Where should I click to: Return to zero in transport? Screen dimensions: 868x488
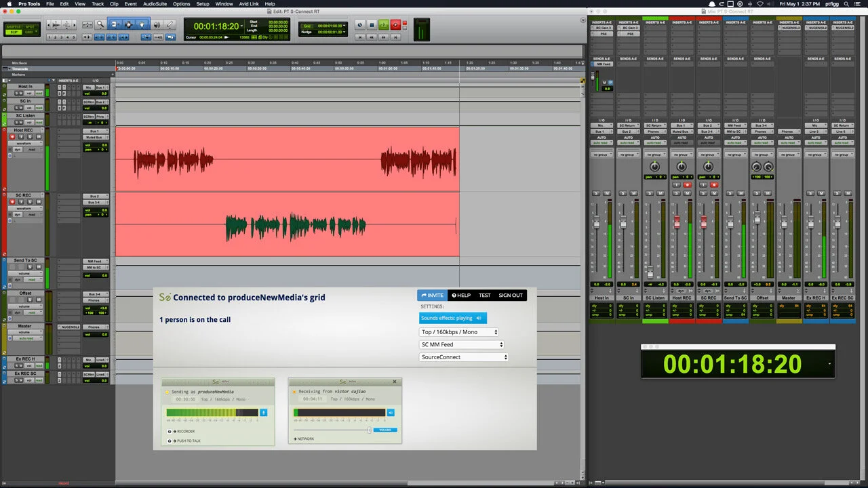(x=359, y=37)
